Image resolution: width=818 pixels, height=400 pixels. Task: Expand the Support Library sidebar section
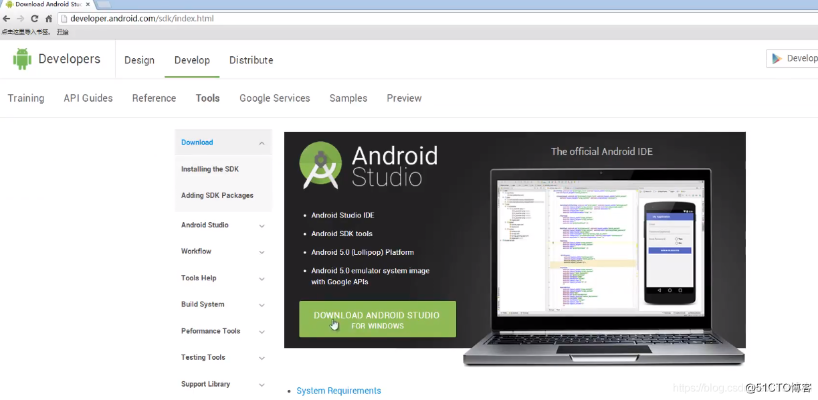[262, 384]
